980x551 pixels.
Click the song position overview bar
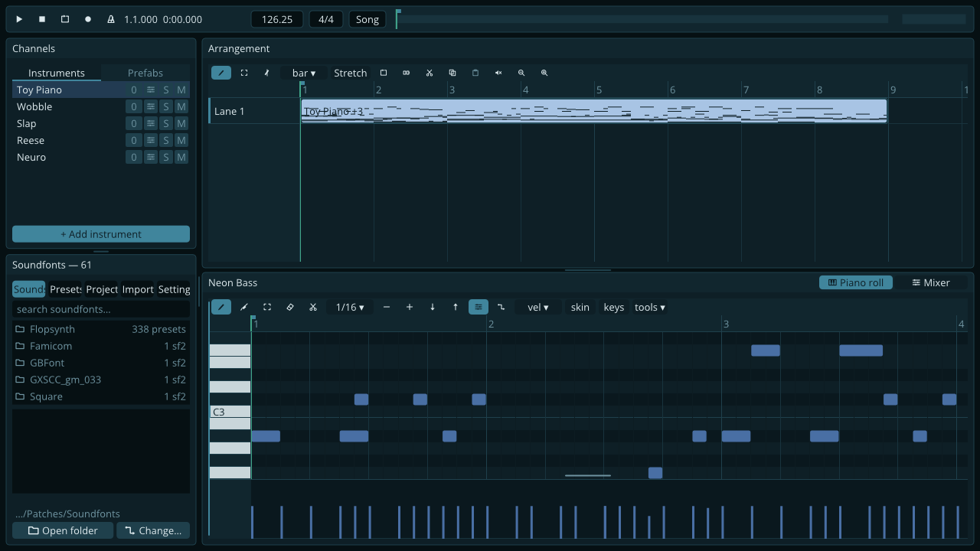click(x=643, y=19)
